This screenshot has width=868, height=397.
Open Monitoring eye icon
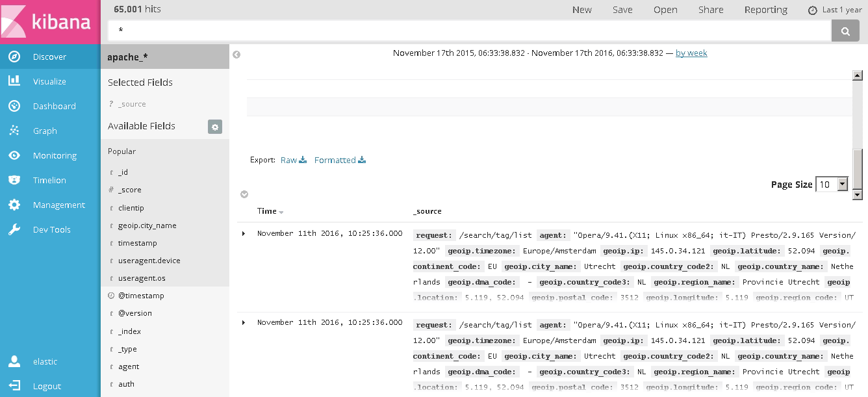[x=14, y=155]
